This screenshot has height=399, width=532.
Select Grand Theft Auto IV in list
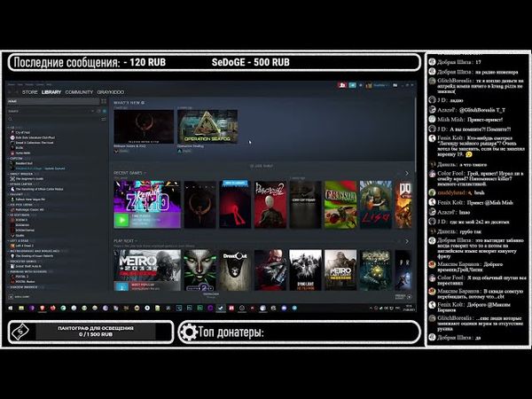click(28, 267)
